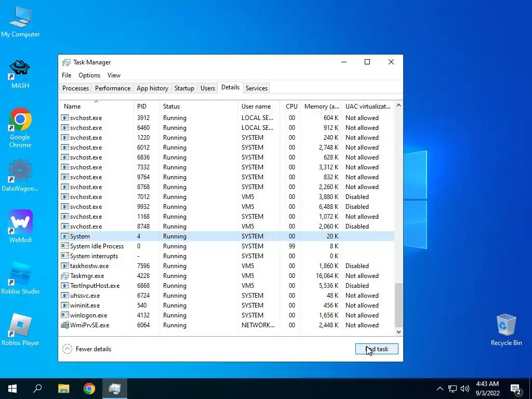532x399 pixels.
Task: Select svchost.exe with PID 3912
Action: pos(227,118)
